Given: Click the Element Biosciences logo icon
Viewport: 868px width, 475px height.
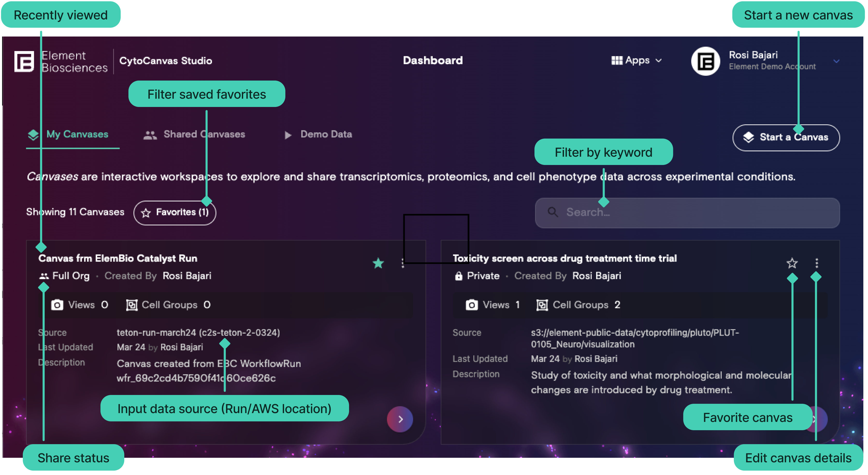Looking at the screenshot, I should click(x=24, y=61).
